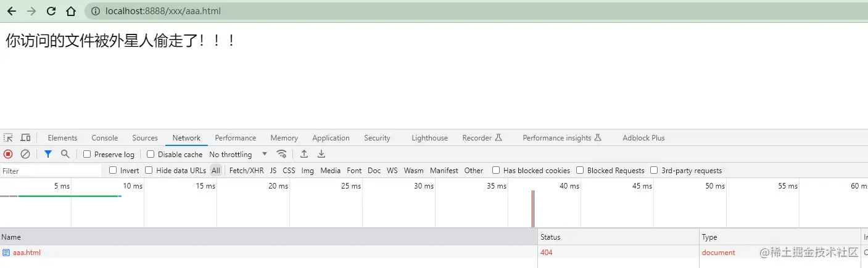868x268 pixels.
Task: Open network conditions wifi icon
Action: pyautogui.click(x=282, y=154)
